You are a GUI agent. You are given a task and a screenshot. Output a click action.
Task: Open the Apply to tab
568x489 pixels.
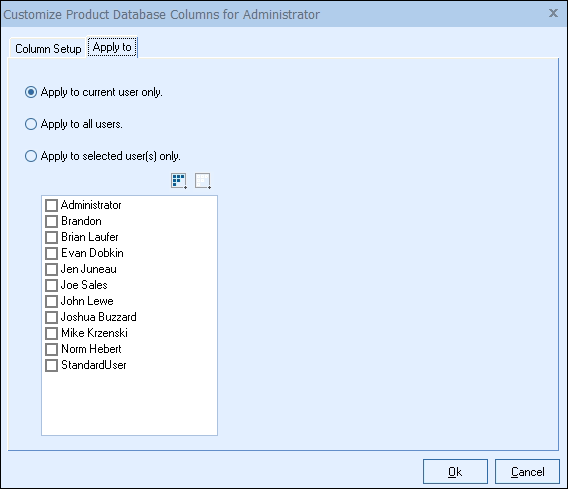point(112,47)
